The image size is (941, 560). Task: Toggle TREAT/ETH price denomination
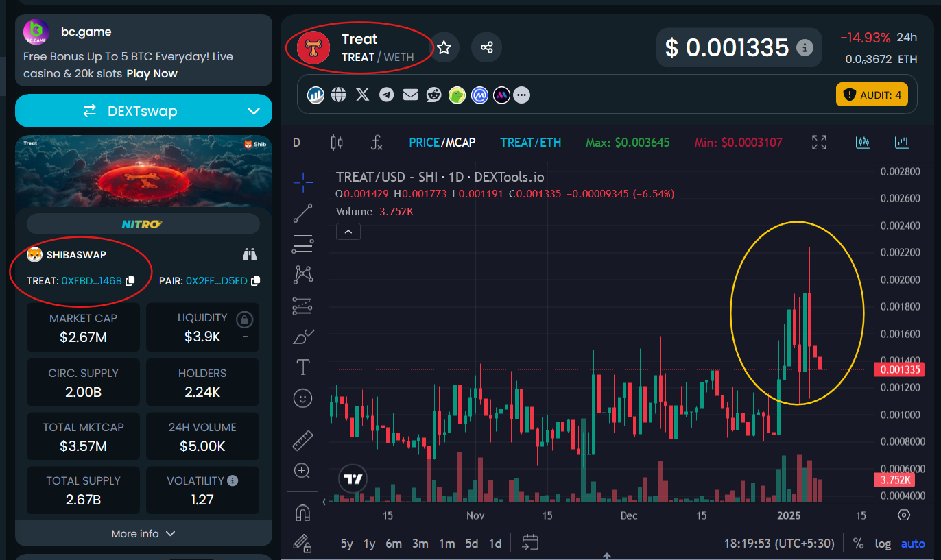[x=531, y=143]
